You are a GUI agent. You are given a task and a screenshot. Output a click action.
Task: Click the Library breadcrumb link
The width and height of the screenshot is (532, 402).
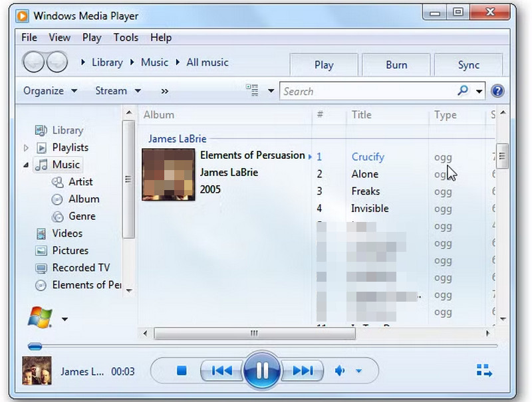point(107,62)
